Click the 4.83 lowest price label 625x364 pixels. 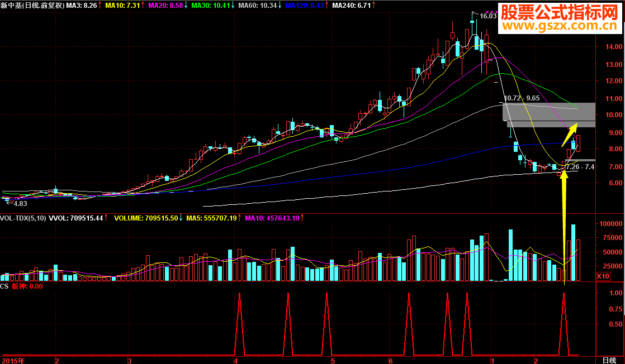(x=20, y=204)
